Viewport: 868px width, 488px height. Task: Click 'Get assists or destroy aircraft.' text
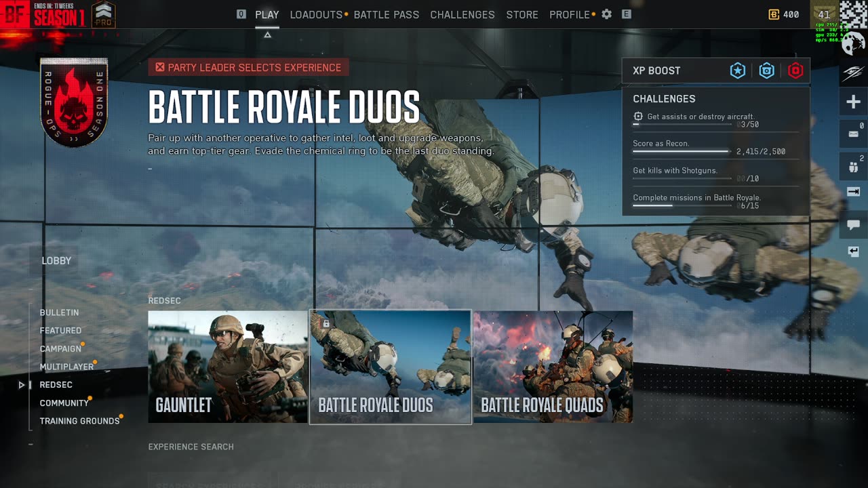pos(701,117)
